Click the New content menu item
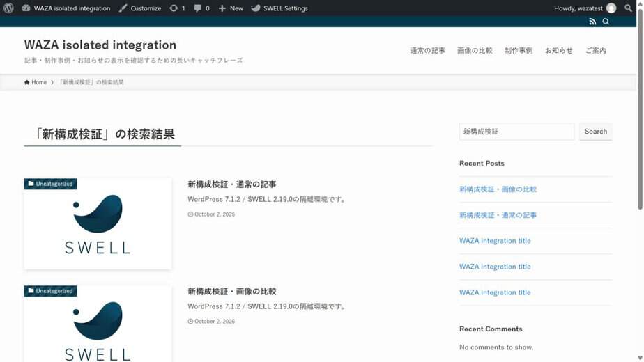This screenshot has height=362, width=644. point(231,8)
